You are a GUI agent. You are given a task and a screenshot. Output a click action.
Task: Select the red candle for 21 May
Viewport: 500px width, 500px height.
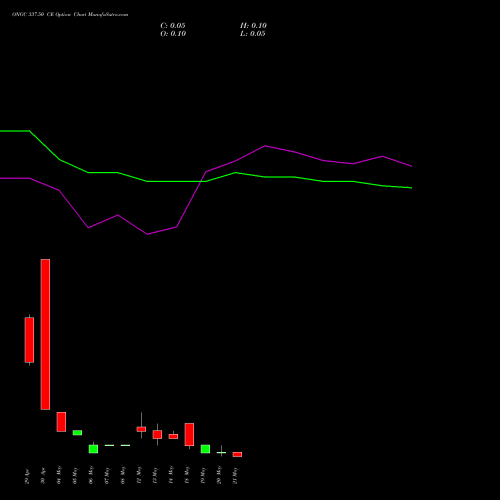point(237,454)
